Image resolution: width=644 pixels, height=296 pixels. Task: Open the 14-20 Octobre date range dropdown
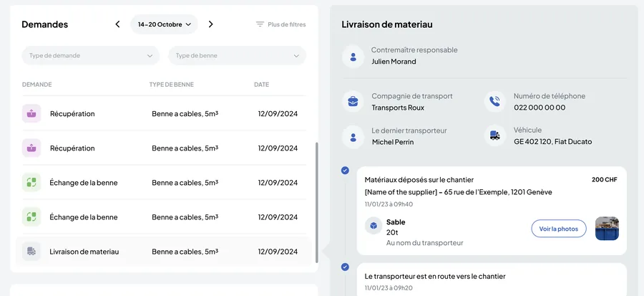(165, 24)
